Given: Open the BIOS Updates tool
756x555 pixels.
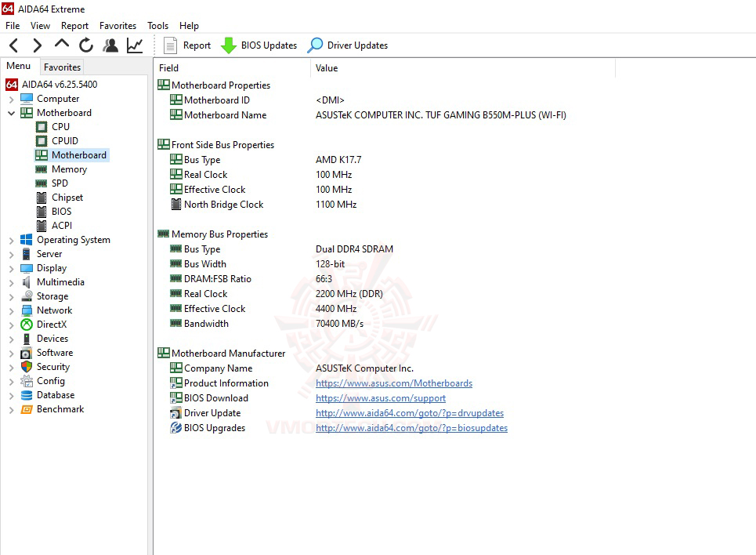Looking at the screenshot, I should [259, 45].
